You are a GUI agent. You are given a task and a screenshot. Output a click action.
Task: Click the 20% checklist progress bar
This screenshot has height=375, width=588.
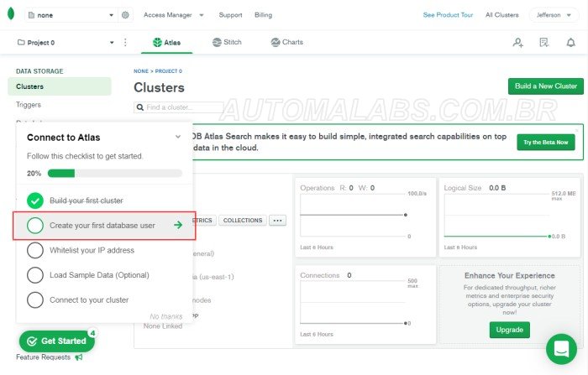115,173
